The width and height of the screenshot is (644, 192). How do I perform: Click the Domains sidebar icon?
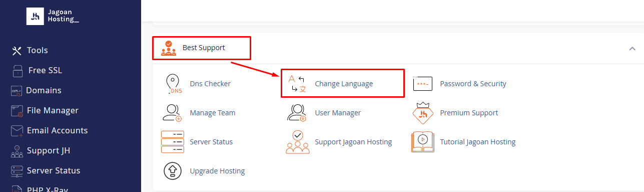(x=17, y=91)
